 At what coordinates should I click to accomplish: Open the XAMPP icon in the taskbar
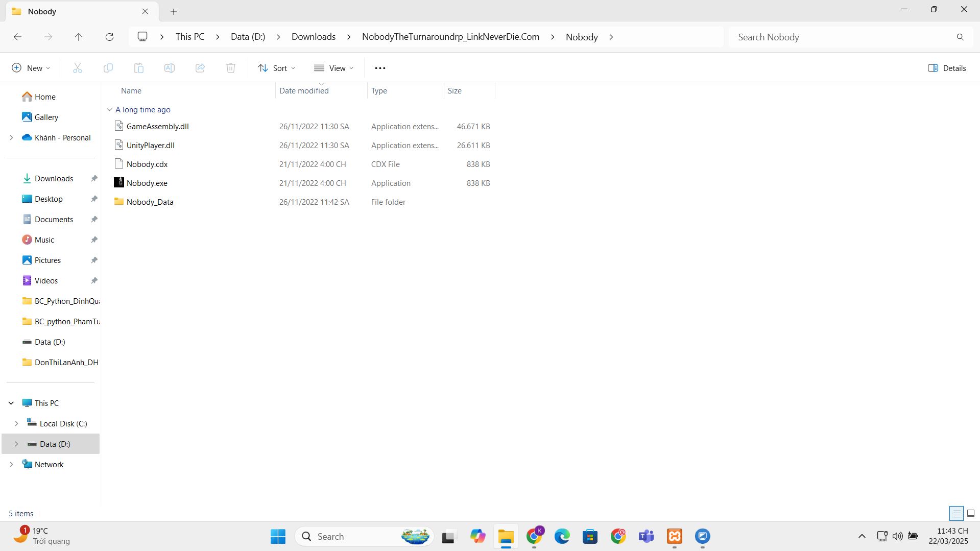(x=675, y=536)
